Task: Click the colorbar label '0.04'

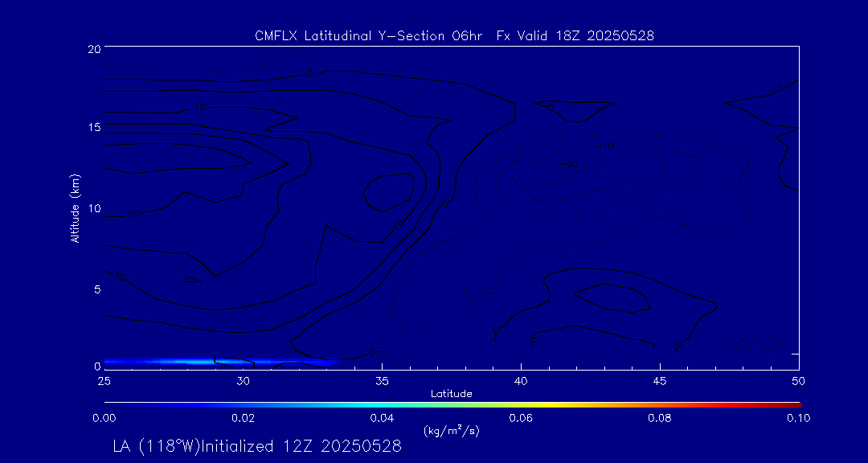Action: click(x=382, y=418)
